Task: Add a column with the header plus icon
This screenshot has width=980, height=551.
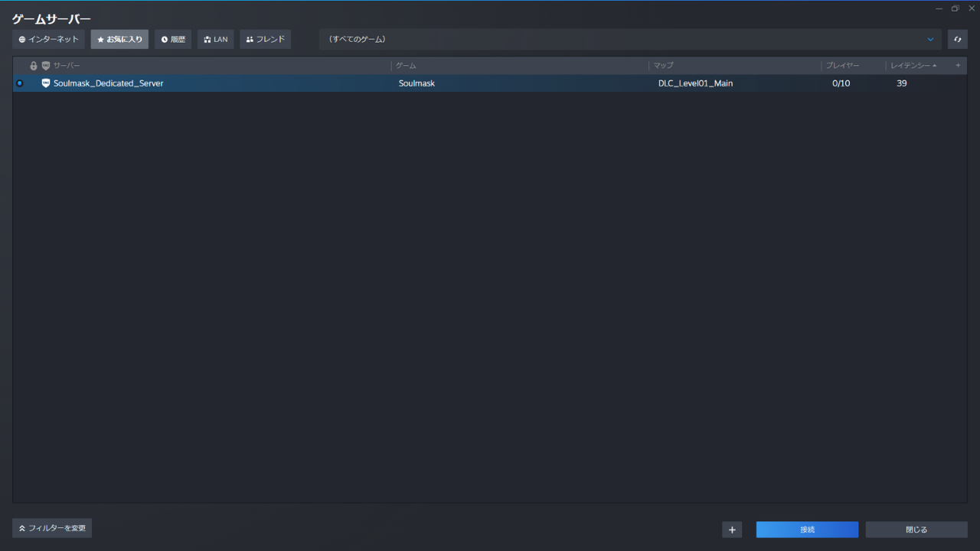Action: [958, 66]
